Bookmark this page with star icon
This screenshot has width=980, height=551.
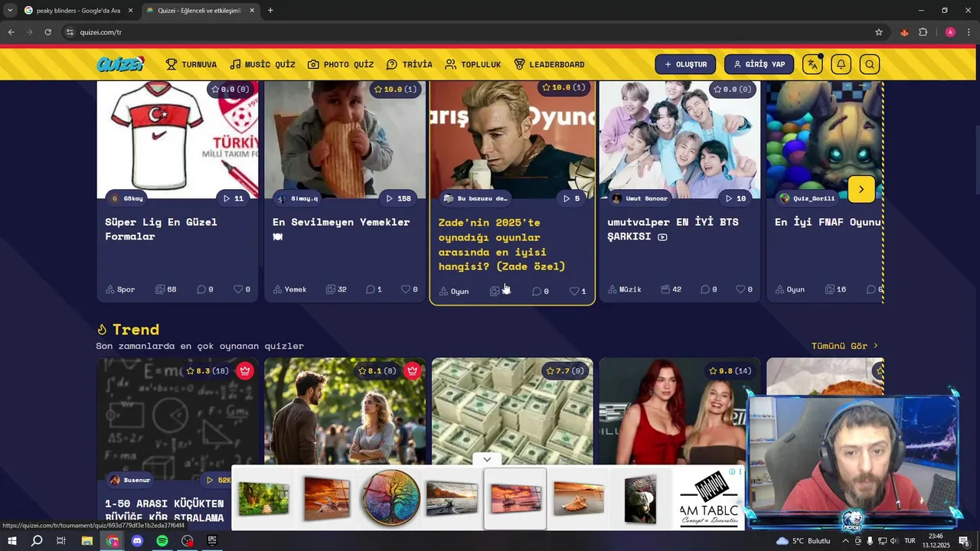point(879,32)
